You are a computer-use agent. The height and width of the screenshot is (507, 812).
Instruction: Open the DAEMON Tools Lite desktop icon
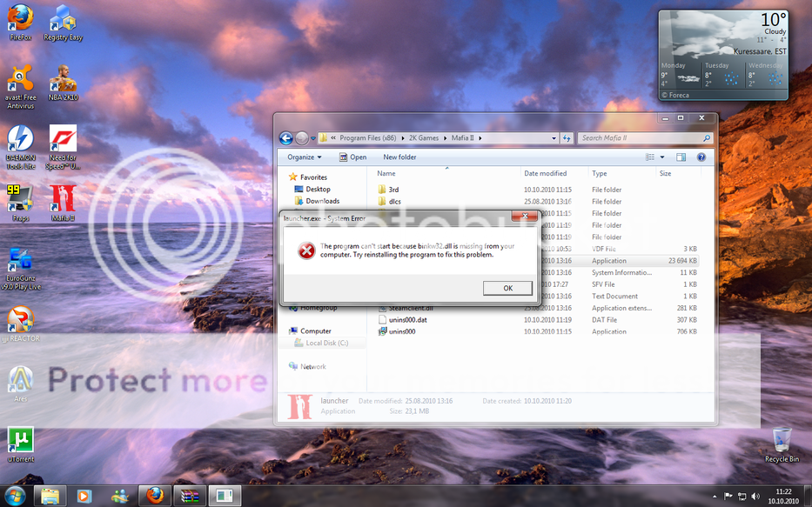[20, 147]
